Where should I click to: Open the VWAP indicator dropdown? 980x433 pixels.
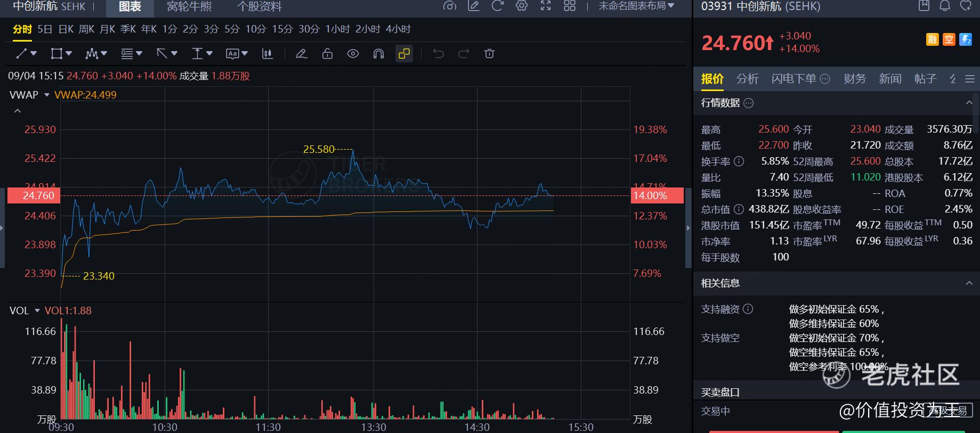(47, 95)
